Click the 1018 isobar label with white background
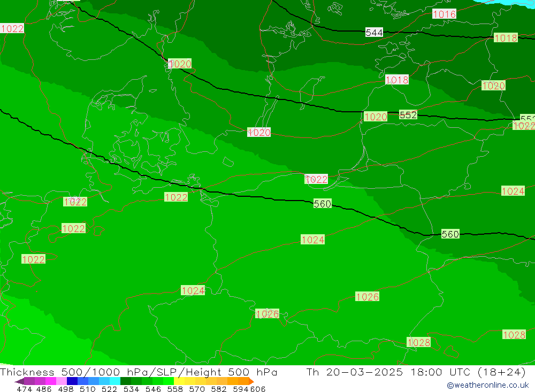Viewport: 535px width, 392px height. pos(396,80)
